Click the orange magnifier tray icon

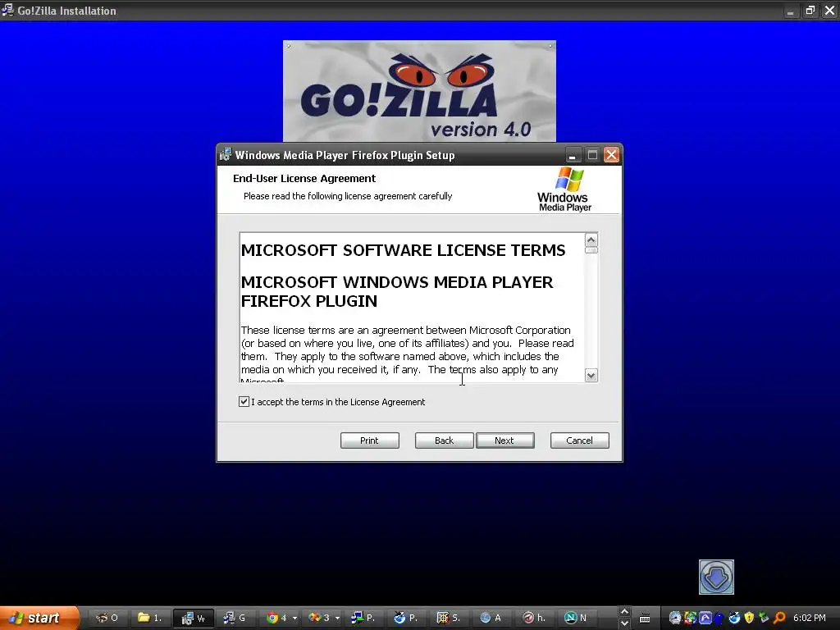(x=779, y=618)
